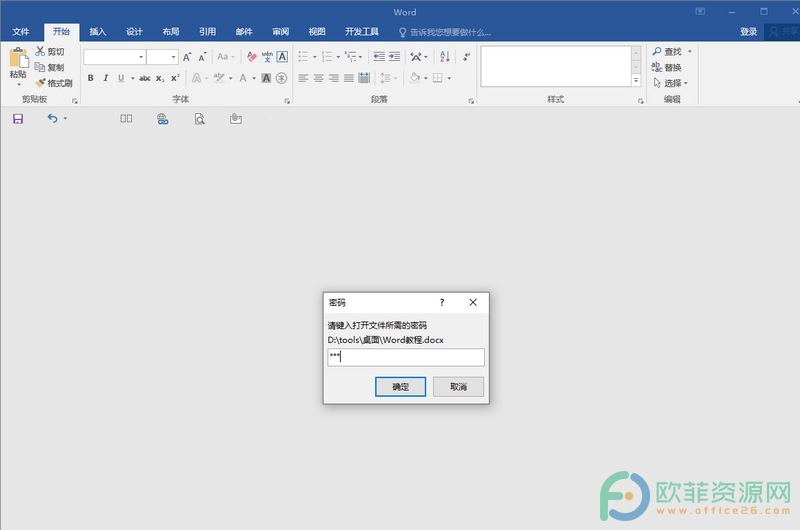Click the Replace (替换) button
The width and height of the screenshot is (800, 530).
tap(667, 67)
